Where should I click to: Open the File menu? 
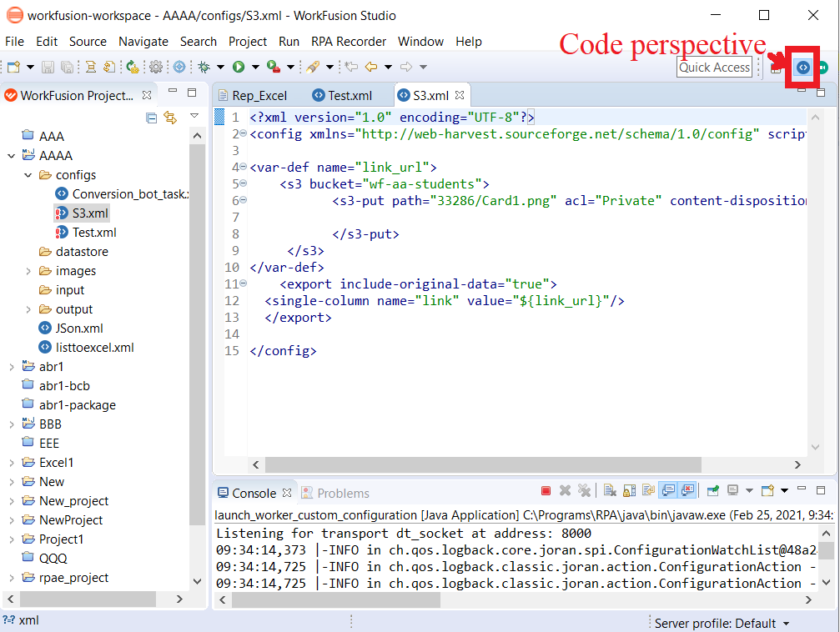click(x=14, y=42)
